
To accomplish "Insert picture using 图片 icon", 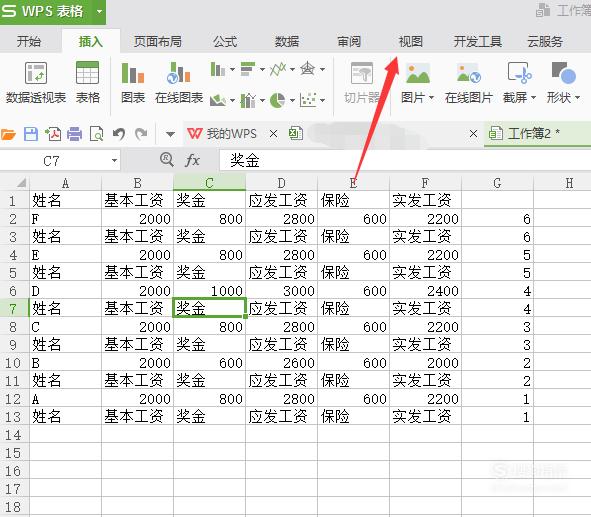I will click(x=417, y=73).
